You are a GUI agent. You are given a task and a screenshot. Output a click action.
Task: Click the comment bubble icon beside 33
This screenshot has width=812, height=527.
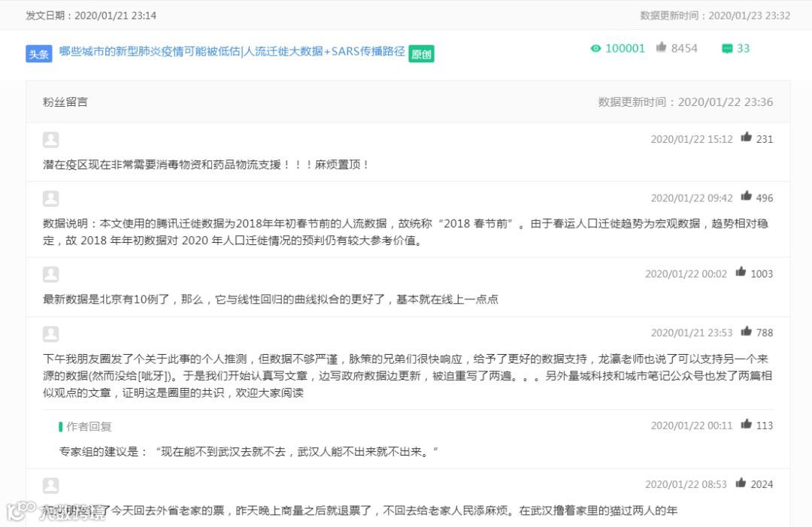[727, 49]
